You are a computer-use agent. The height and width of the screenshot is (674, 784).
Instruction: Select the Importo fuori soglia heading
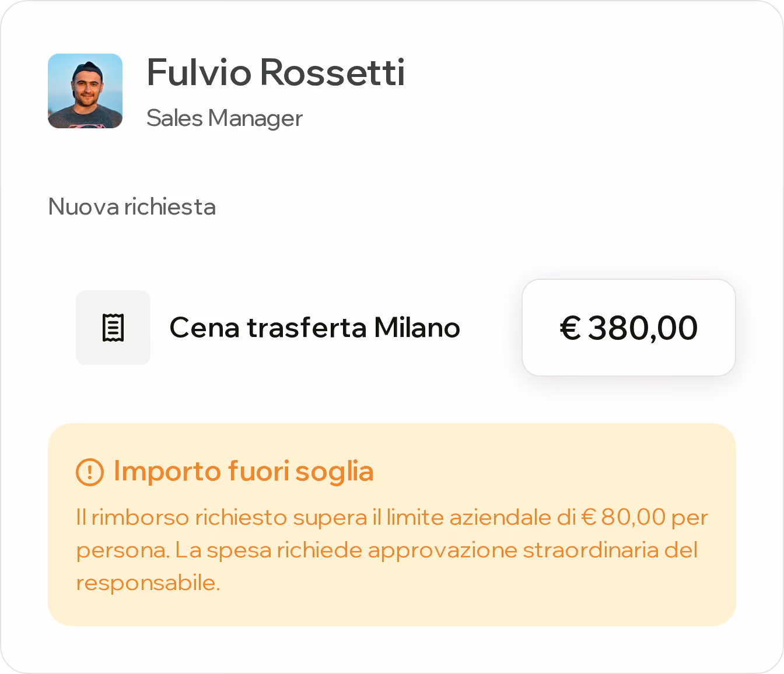(x=243, y=472)
